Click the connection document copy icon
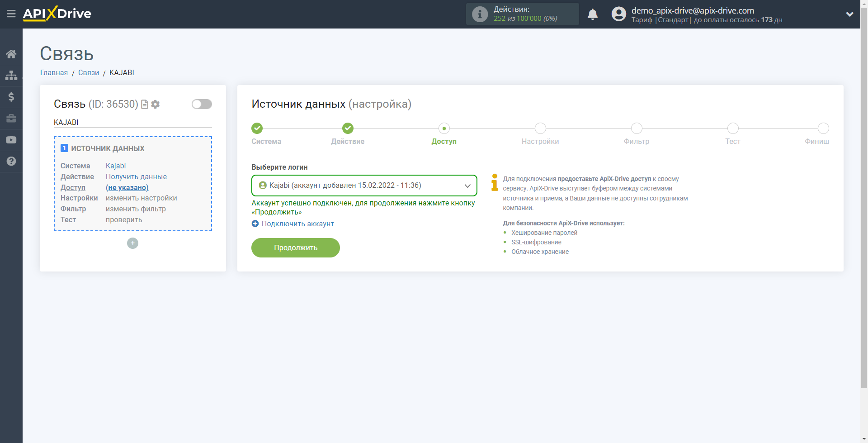 pyautogui.click(x=145, y=105)
